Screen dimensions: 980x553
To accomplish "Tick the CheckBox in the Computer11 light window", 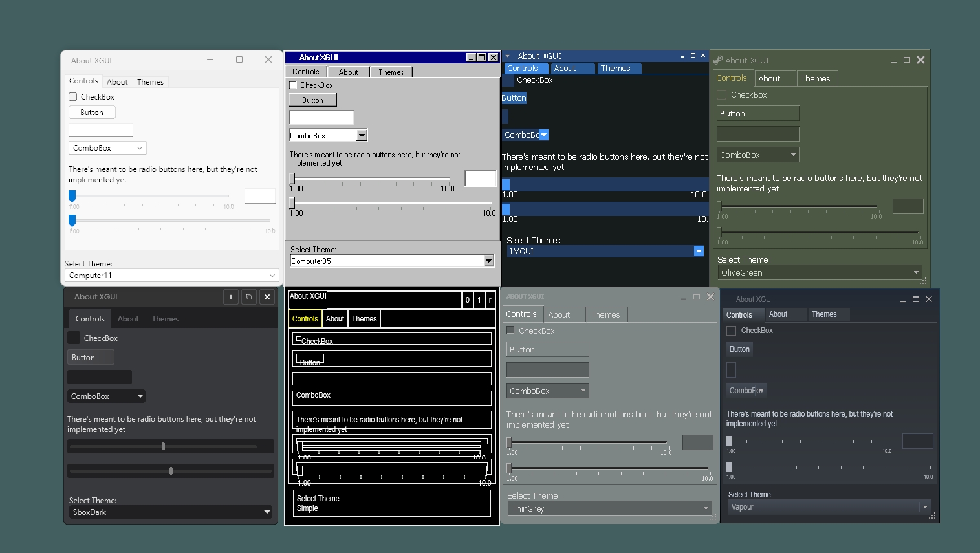I will click(73, 97).
